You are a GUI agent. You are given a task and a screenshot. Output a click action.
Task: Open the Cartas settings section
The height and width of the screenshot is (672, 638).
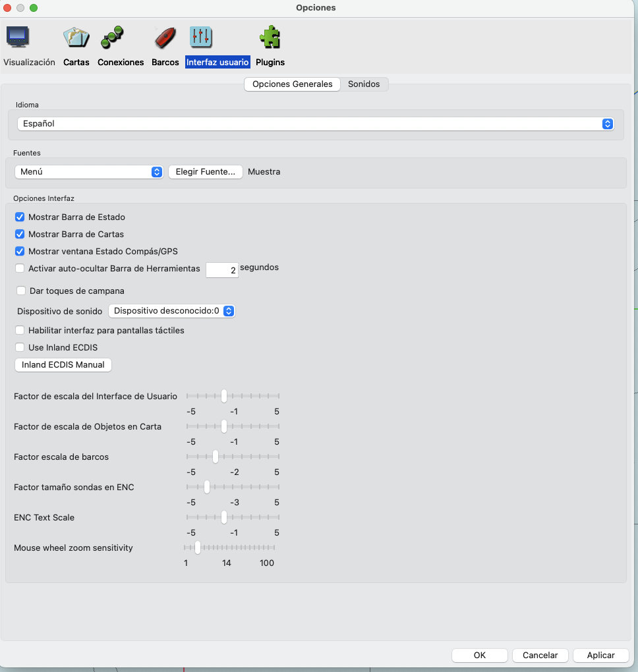coord(76,43)
